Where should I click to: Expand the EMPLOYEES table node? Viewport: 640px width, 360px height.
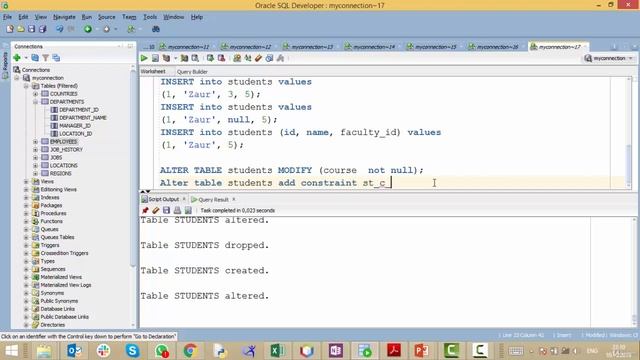pos(36,142)
